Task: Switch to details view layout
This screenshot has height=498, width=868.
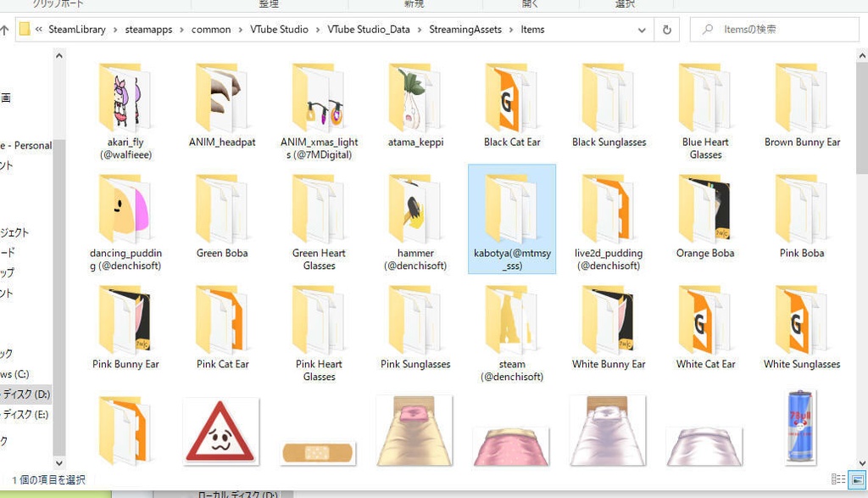Action: coord(838,479)
